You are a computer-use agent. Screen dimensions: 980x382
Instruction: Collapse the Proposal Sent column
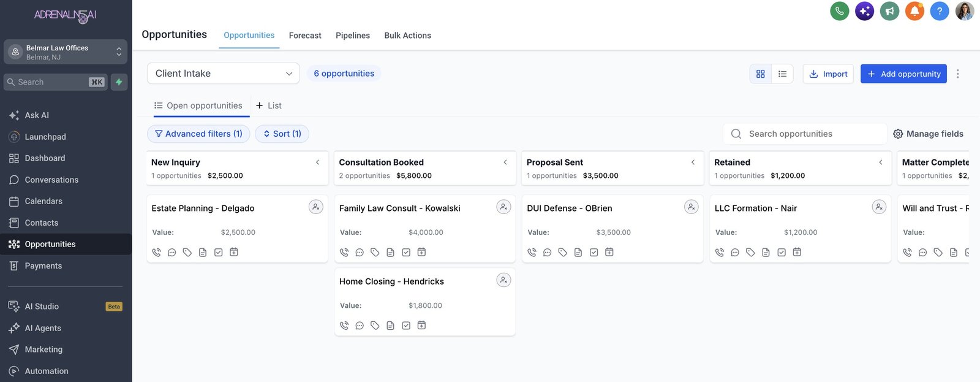693,162
